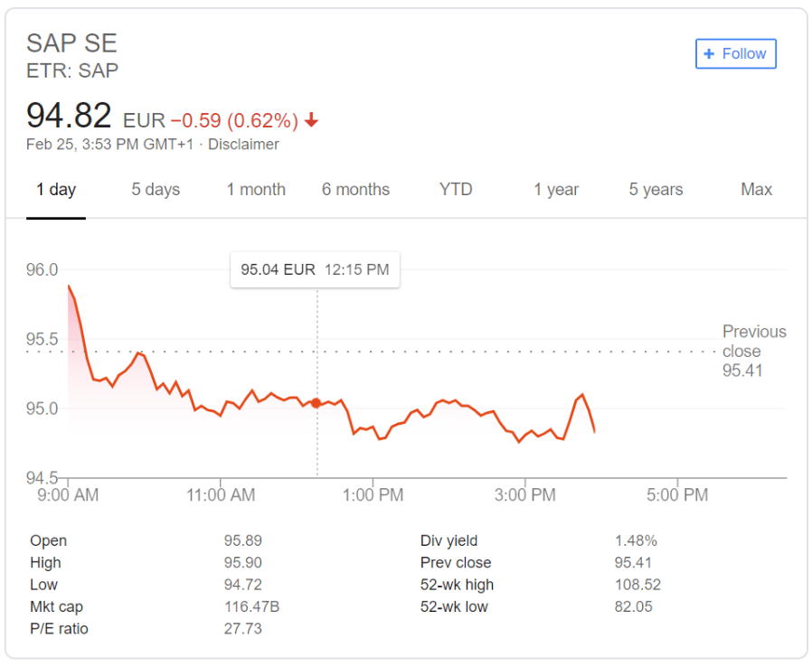Viewport: 812px width, 667px height.
Task: Click the red down arrow beside price change
Action: point(311,120)
